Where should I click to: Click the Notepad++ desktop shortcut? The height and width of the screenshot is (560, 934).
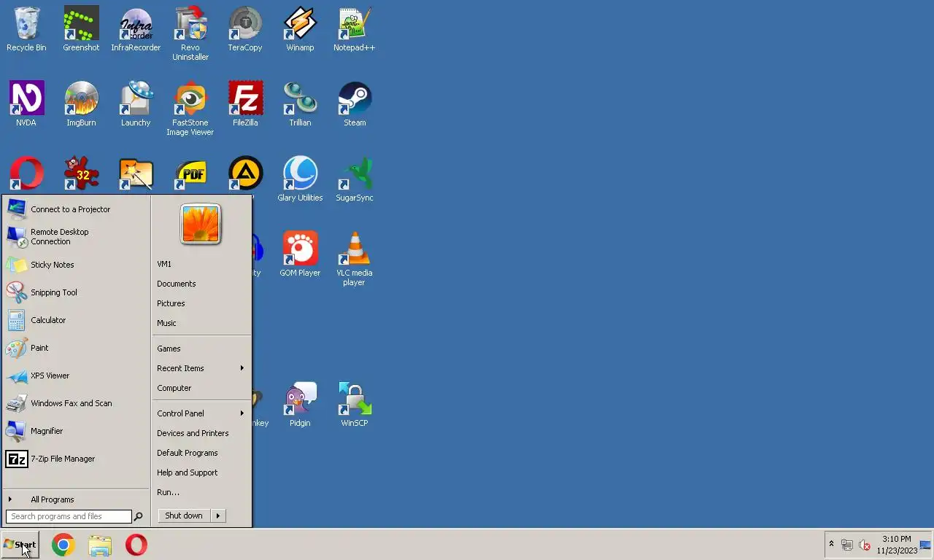pyautogui.click(x=355, y=29)
